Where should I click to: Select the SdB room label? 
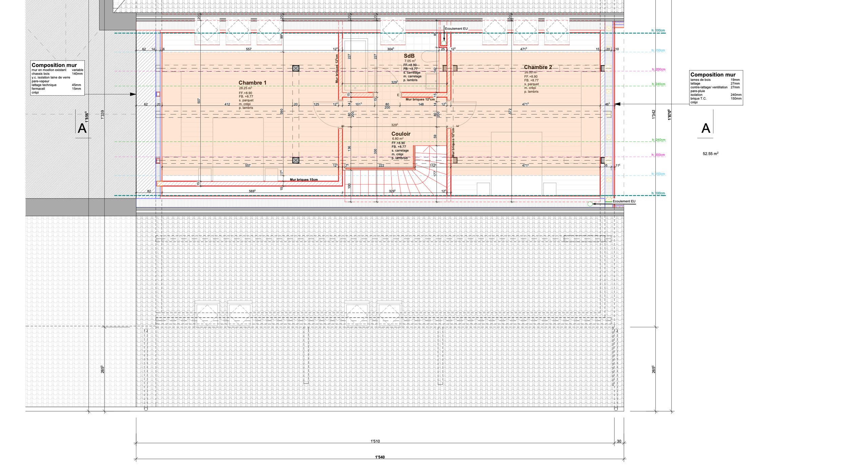409,56
